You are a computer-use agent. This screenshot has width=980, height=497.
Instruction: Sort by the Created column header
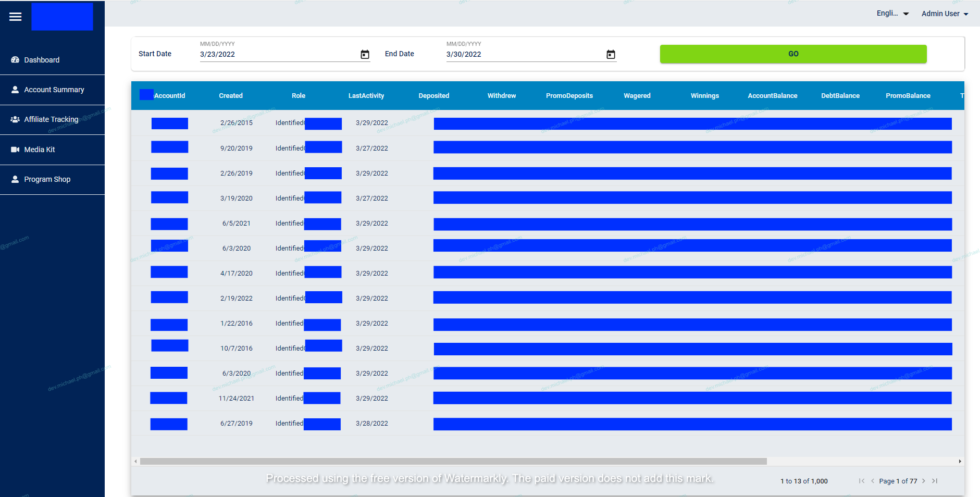tap(231, 96)
